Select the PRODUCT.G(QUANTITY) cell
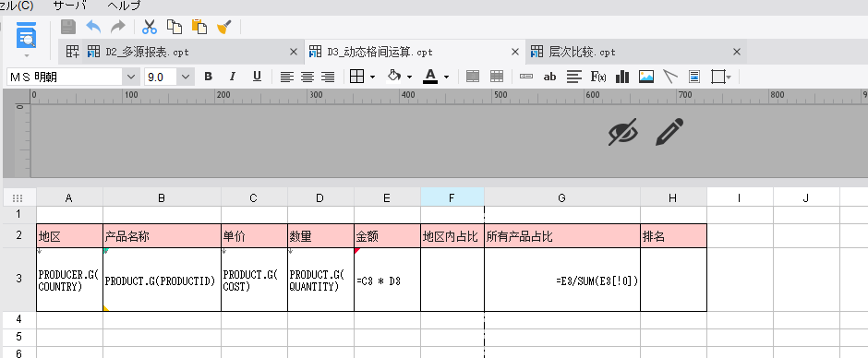Screen dimensions: 868x358 click(x=320, y=280)
